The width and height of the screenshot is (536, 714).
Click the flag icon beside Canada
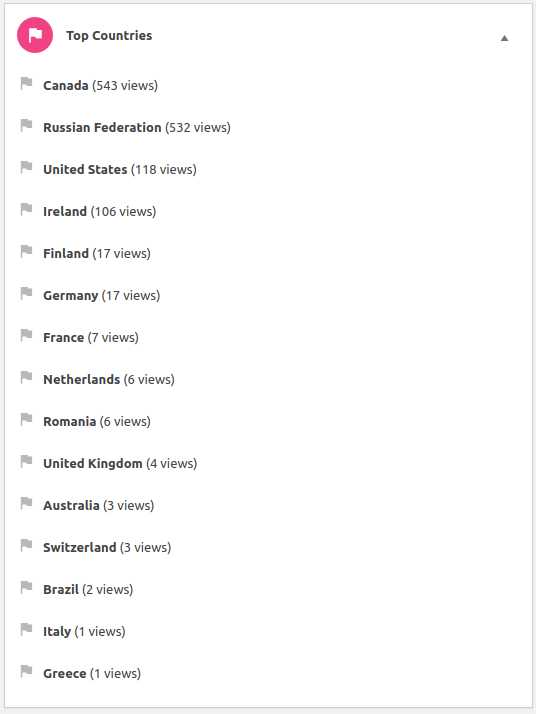pyautogui.click(x=26, y=84)
